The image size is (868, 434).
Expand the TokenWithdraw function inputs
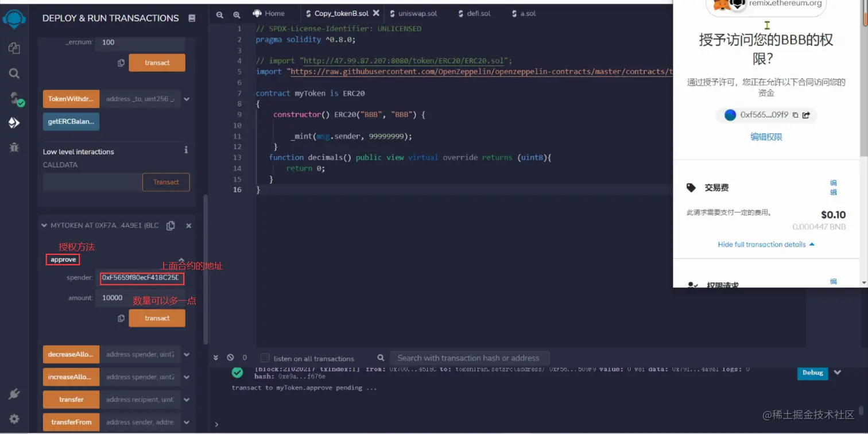[187, 99]
